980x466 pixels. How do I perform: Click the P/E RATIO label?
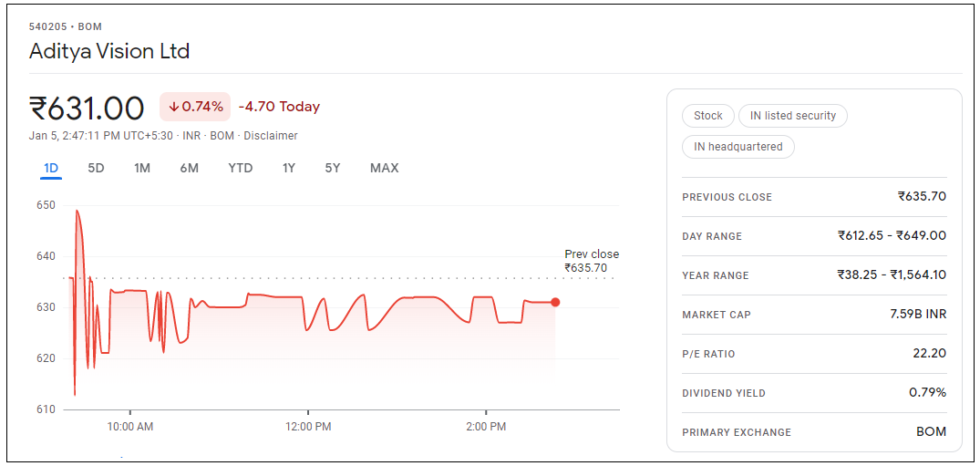click(x=708, y=354)
